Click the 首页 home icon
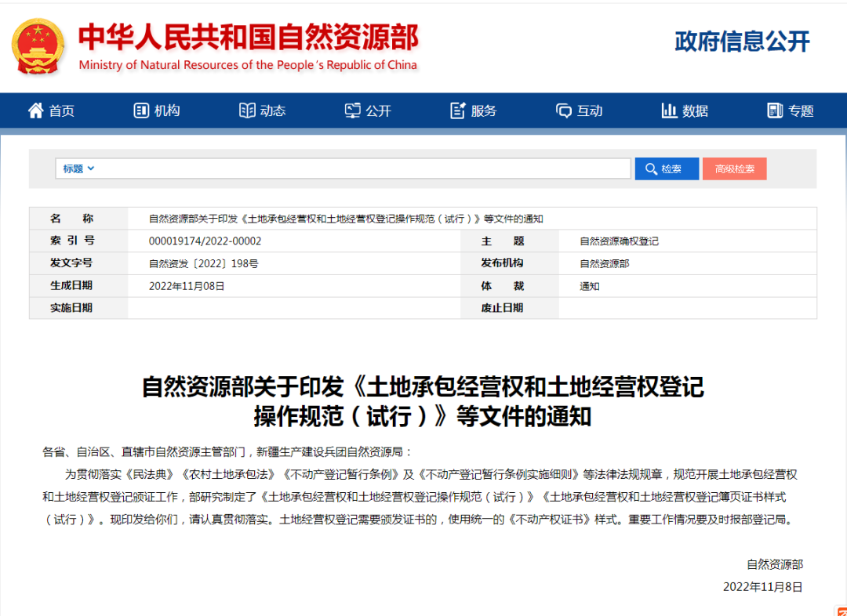 pyautogui.click(x=35, y=110)
